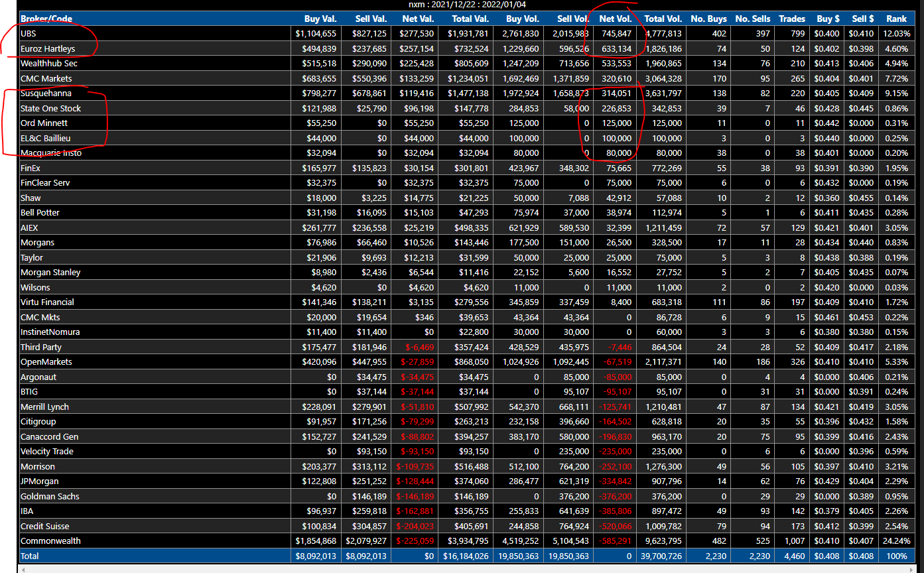Select the Euroz Hartleys broker name
Screen dimensions: 924x573
pos(48,48)
